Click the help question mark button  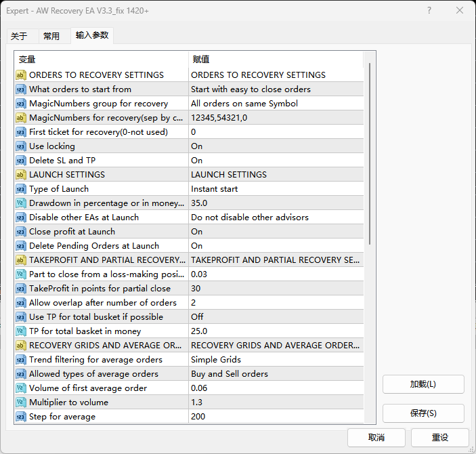tap(429, 11)
